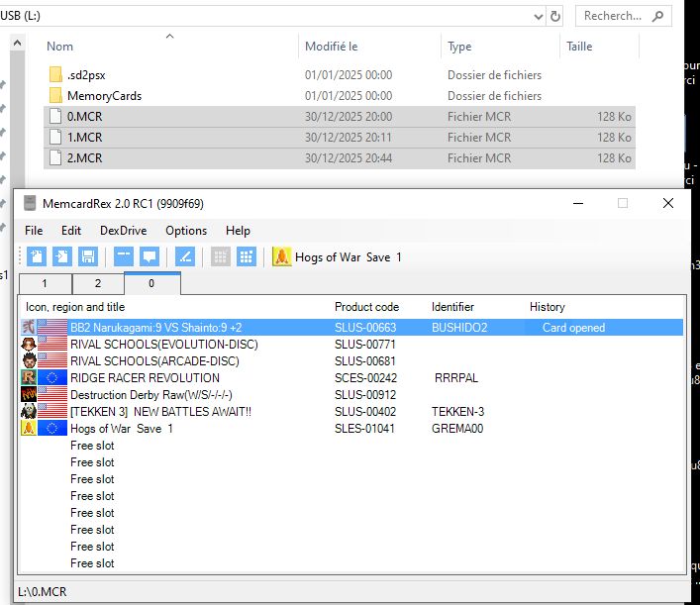Click the Tekken 3 panda save icon
The image size is (700, 605).
(x=29, y=411)
